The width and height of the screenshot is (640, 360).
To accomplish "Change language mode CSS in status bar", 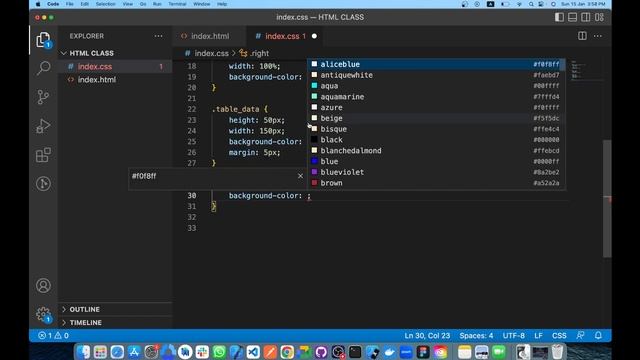I will point(559,336).
